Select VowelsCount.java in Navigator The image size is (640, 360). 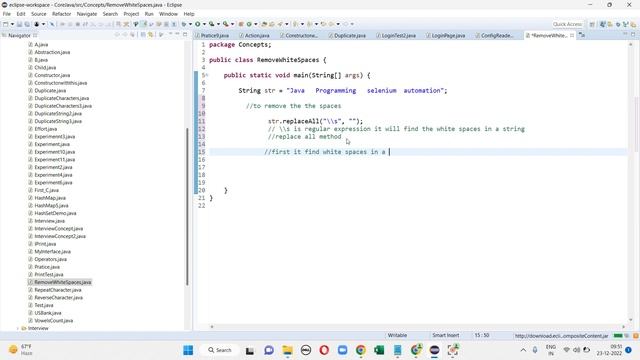tap(51, 320)
